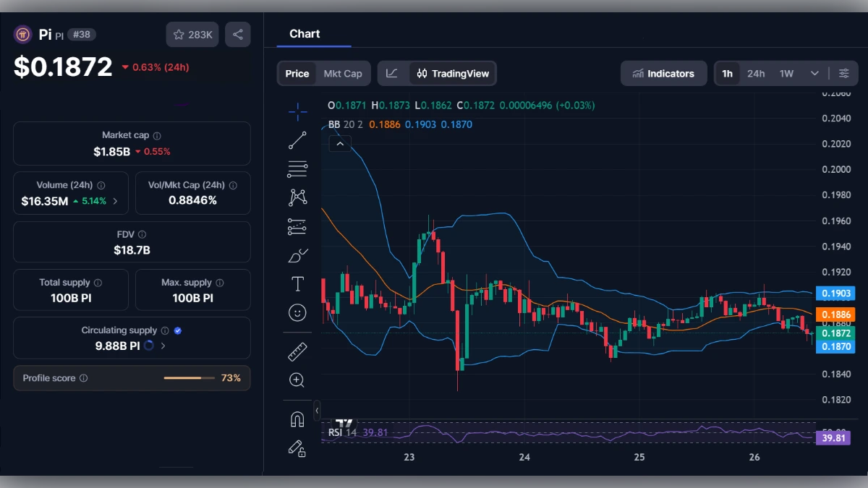Select the trend line drawing tool
Screen dimensions: 868x488
[x=297, y=140]
